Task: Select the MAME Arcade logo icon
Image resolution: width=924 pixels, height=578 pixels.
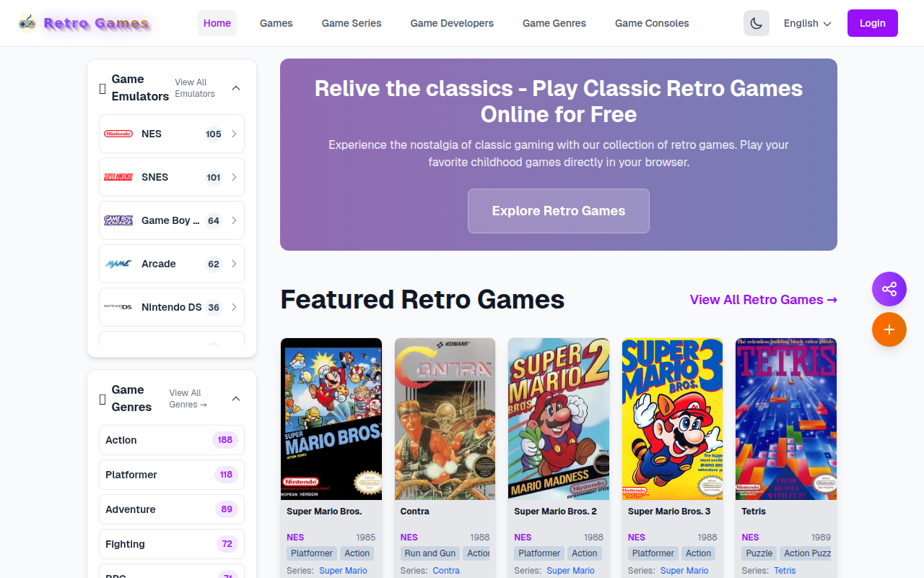Action: click(118, 264)
